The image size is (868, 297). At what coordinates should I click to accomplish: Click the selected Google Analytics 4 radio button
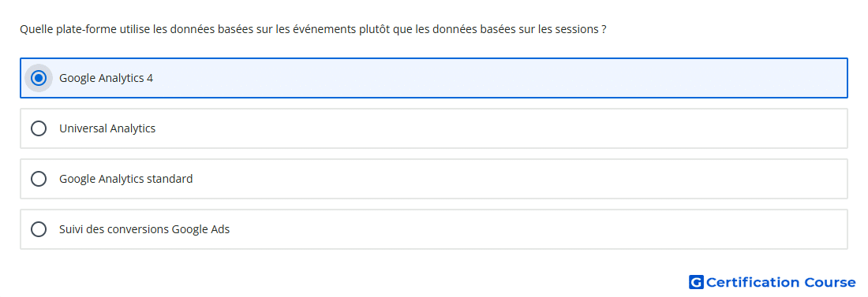coord(39,78)
